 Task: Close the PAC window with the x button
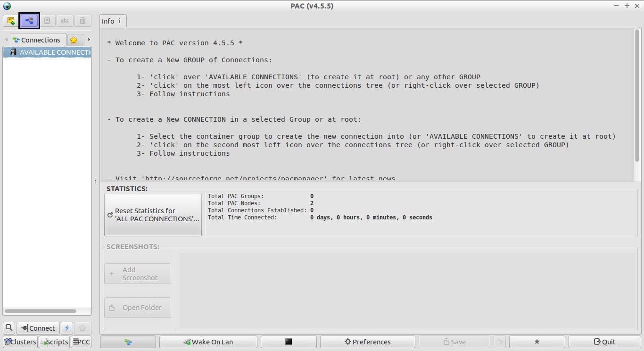(636, 6)
